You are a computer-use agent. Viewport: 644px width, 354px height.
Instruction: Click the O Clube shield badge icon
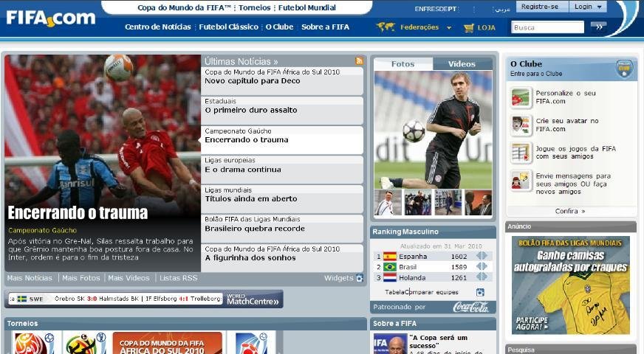click(624, 69)
